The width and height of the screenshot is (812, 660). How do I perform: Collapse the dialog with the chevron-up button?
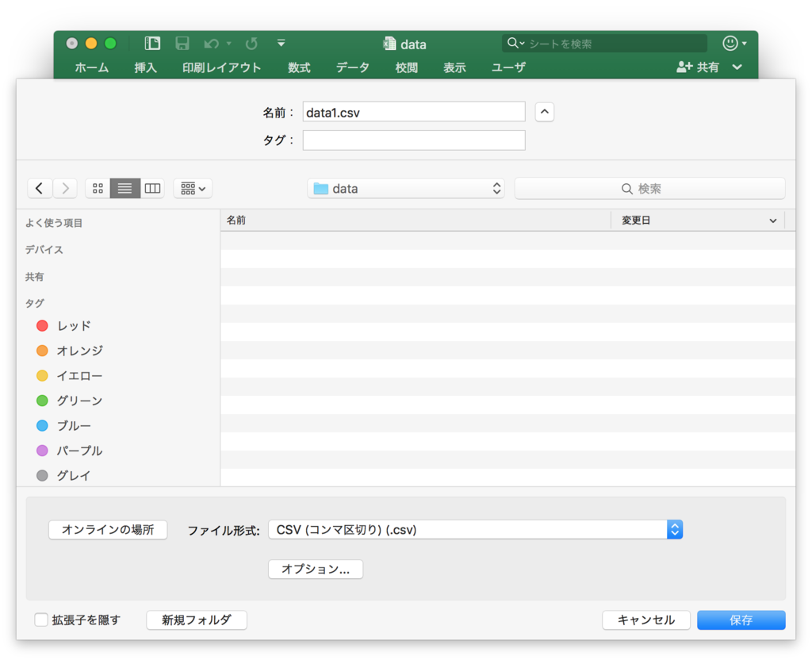tap(544, 112)
